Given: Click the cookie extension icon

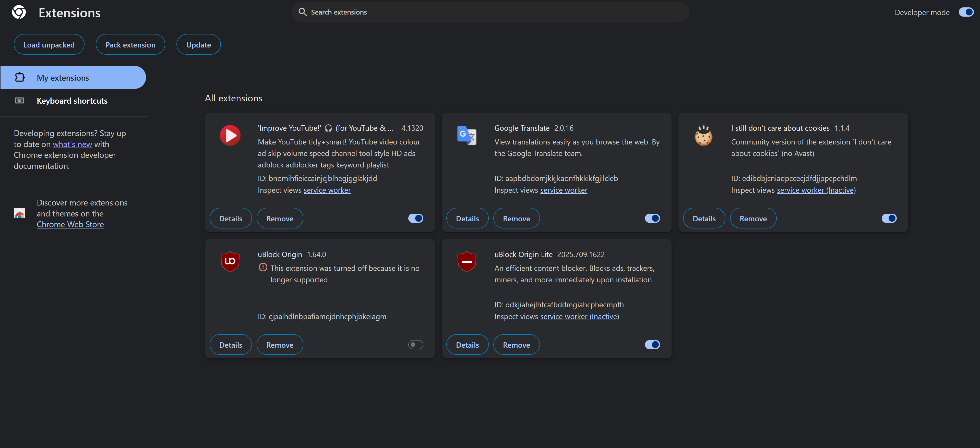Looking at the screenshot, I should pyautogui.click(x=703, y=135).
